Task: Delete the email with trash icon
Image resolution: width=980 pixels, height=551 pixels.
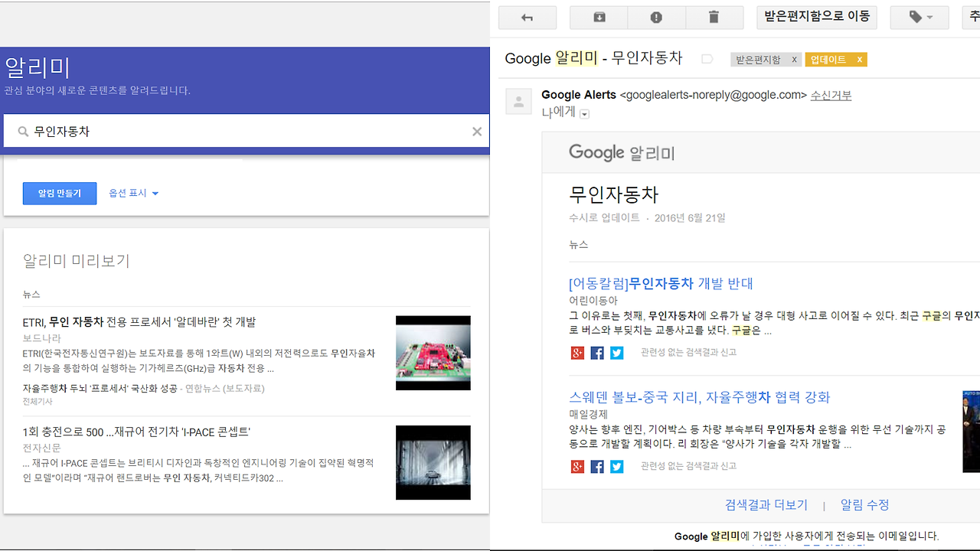Action: click(x=714, y=17)
